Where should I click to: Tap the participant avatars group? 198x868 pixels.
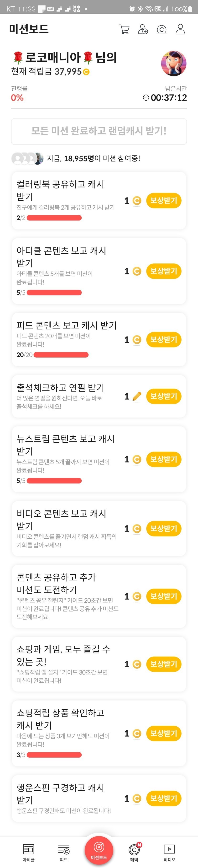27,158
